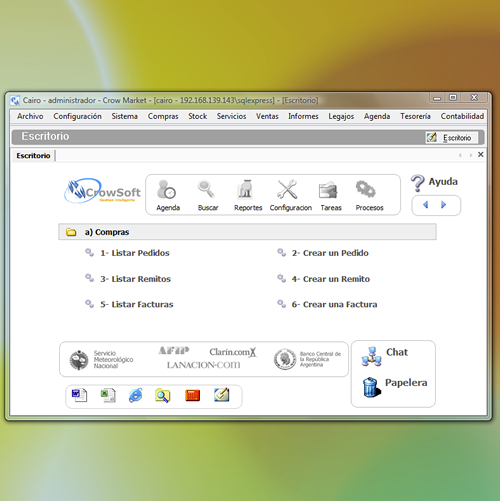Click the notepad pencil shortcut icon at bottom
Viewport: 500px width, 501px height.
(222, 395)
